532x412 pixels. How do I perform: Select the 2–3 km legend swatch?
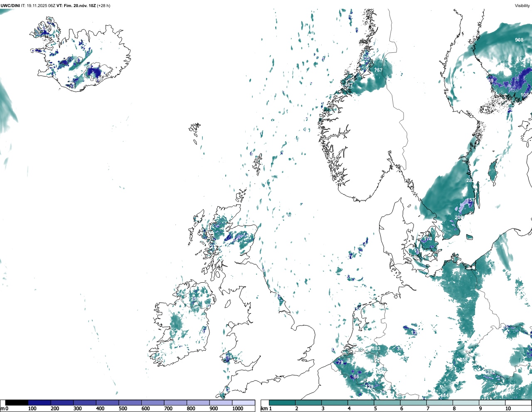(308, 402)
